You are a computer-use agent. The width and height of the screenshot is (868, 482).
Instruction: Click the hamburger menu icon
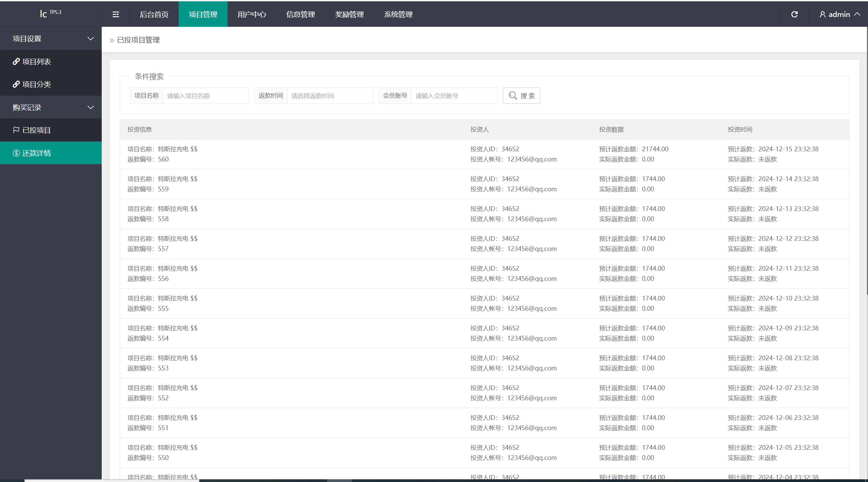pyautogui.click(x=116, y=14)
